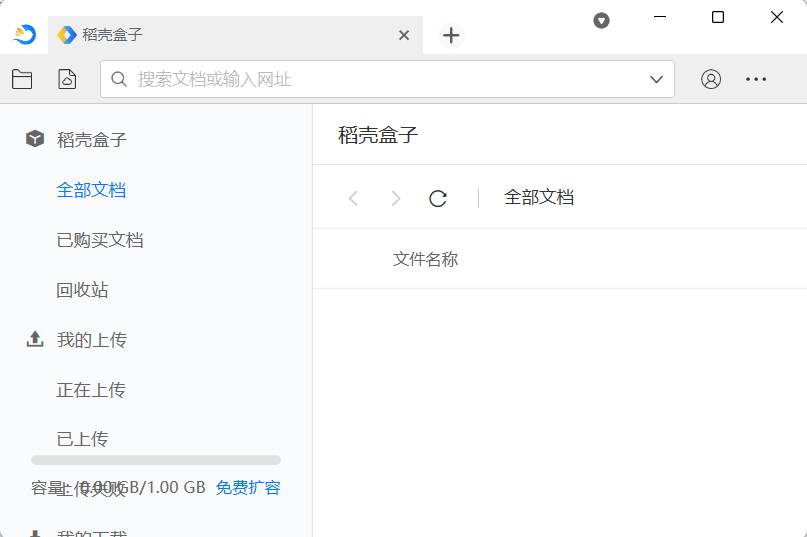This screenshot has height=537, width=807.
Task: Close the 稻壳盒子 tab
Action: pos(404,35)
